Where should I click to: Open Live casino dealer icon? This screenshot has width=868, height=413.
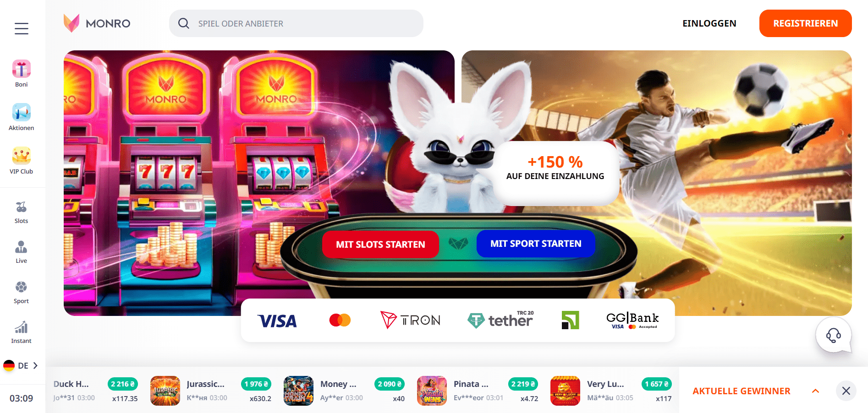click(21, 247)
